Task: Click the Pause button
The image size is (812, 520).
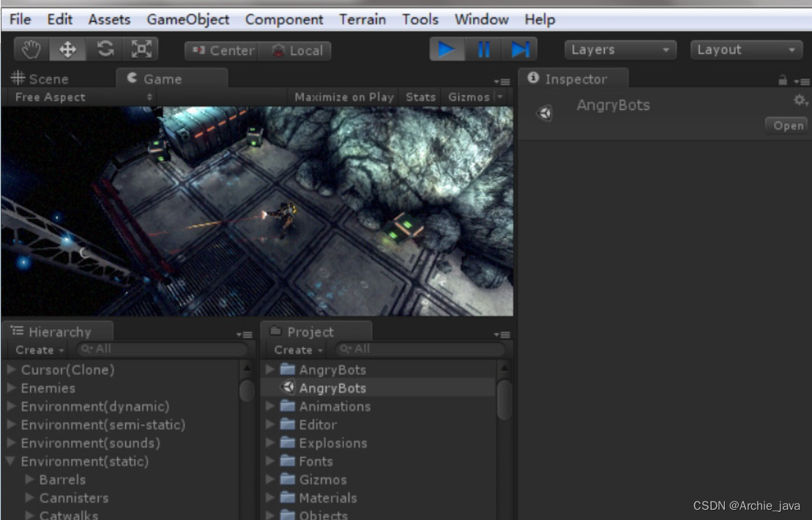Action: pyautogui.click(x=483, y=50)
